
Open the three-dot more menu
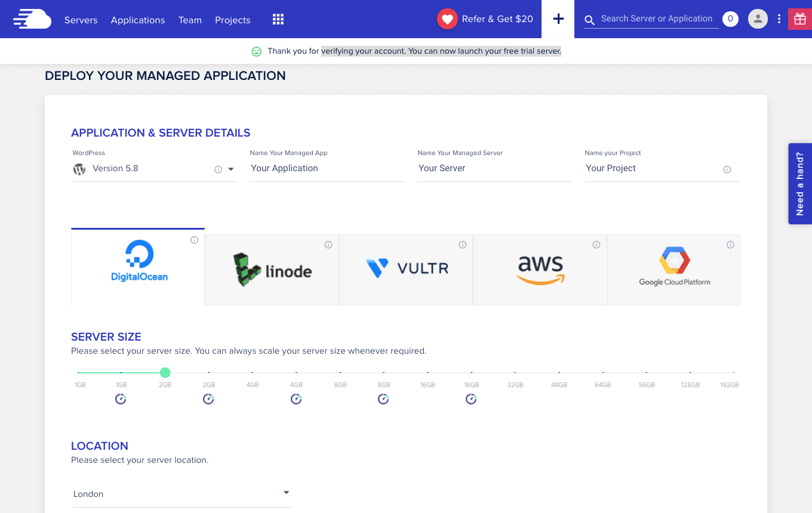(x=779, y=19)
